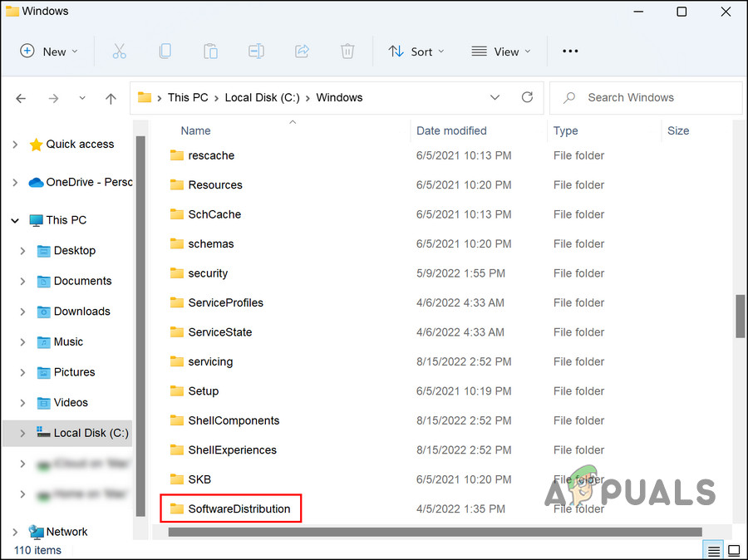Click the Quick access star icon

pos(36,144)
